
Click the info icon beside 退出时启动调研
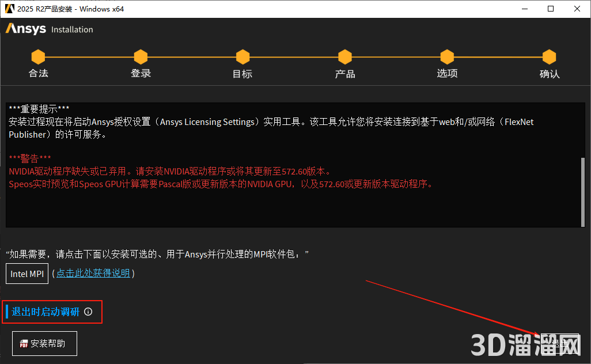(x=88, y=312)
